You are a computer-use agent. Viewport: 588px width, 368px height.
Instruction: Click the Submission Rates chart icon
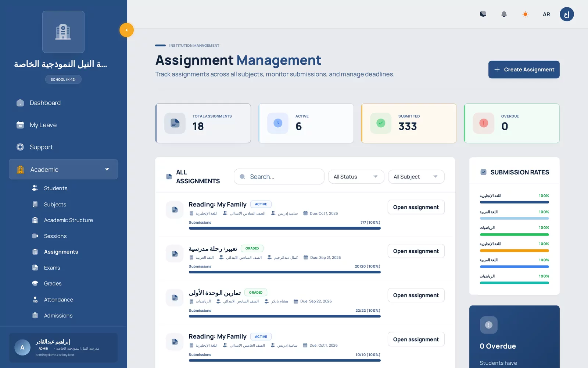pos(484,172)
